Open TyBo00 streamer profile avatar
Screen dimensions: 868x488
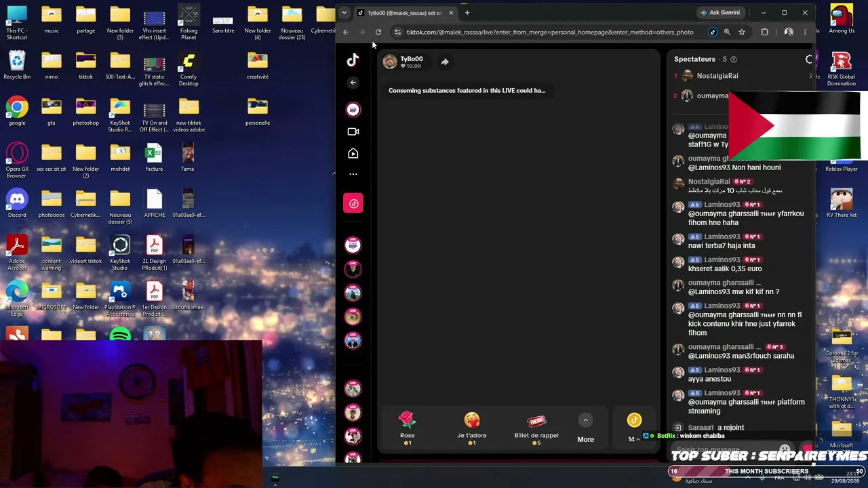click(390, 62)
